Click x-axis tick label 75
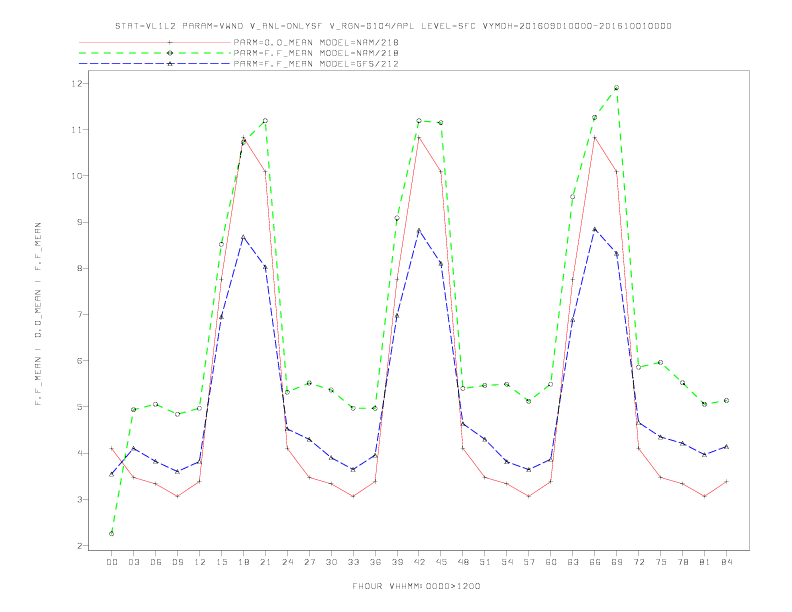Image resolution: width=792 pixels, height=612 pixels. click(661, 562)
